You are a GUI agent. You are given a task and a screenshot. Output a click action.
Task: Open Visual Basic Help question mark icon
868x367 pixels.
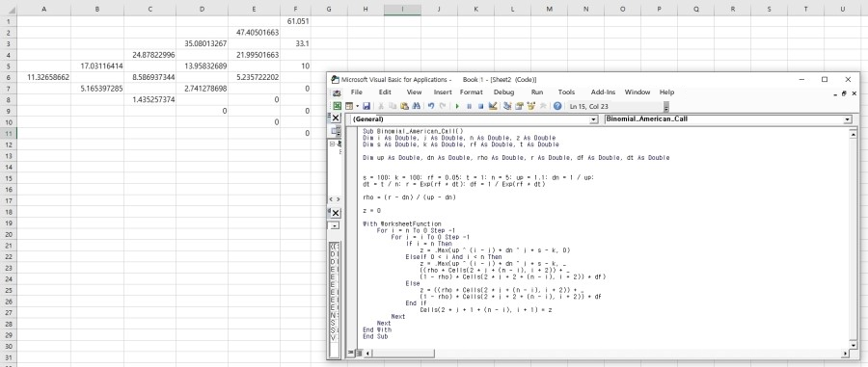[557, 106]
